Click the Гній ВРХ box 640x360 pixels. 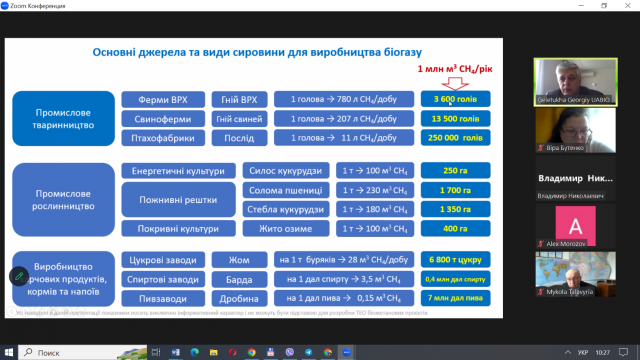(x=239, y=99)
